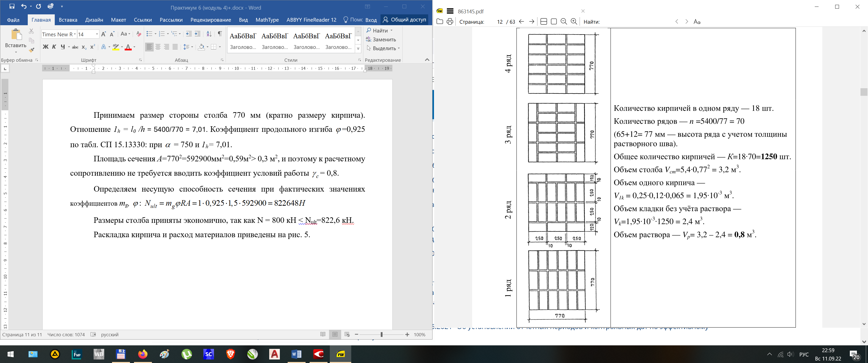Expand the styles gallery More arrow
Screen dimensions: 868x363
(358, 49)
